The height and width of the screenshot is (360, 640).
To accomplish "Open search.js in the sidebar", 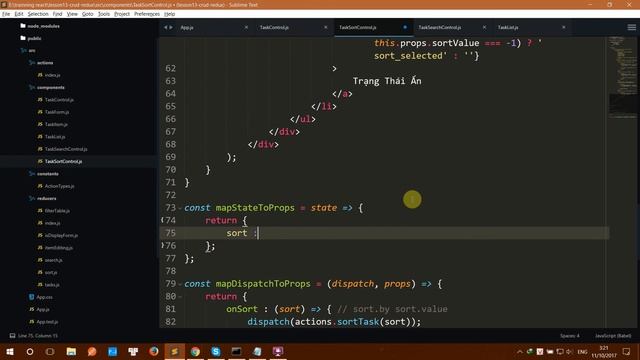I will point(53,260).
